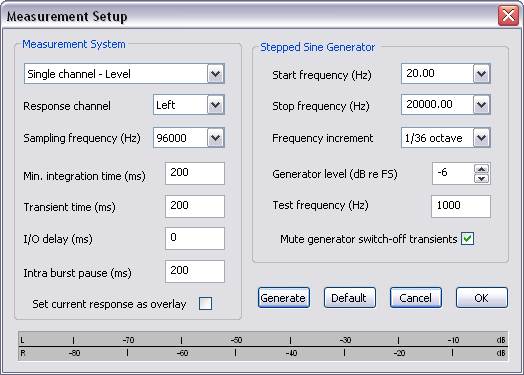Screen dimensions: 524x375
Task: Click the Stop frequency (Hz) label
Action: pyautogui.click(x=321, y=106)
